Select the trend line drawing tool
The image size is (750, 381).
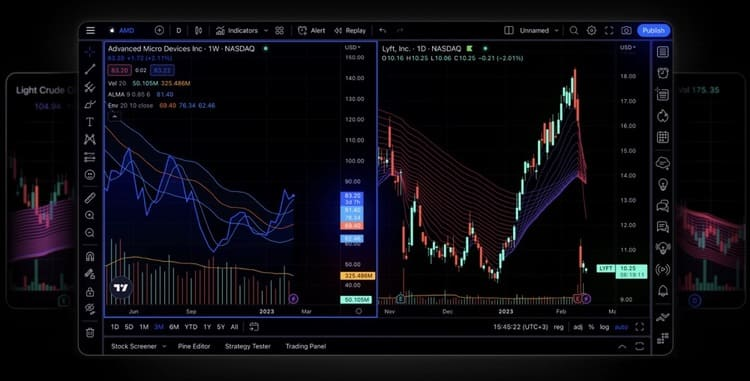[x=90, y=69]
